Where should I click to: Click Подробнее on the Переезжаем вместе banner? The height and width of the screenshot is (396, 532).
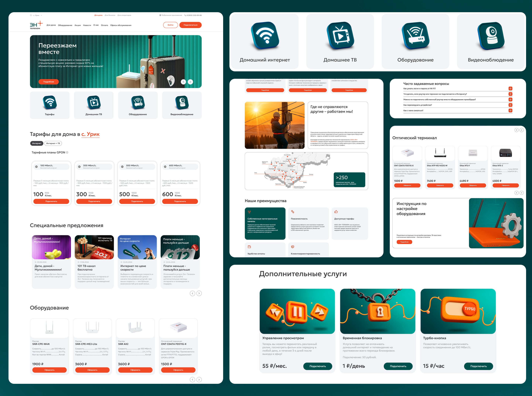pyautogui.click(x=49, y=82)
